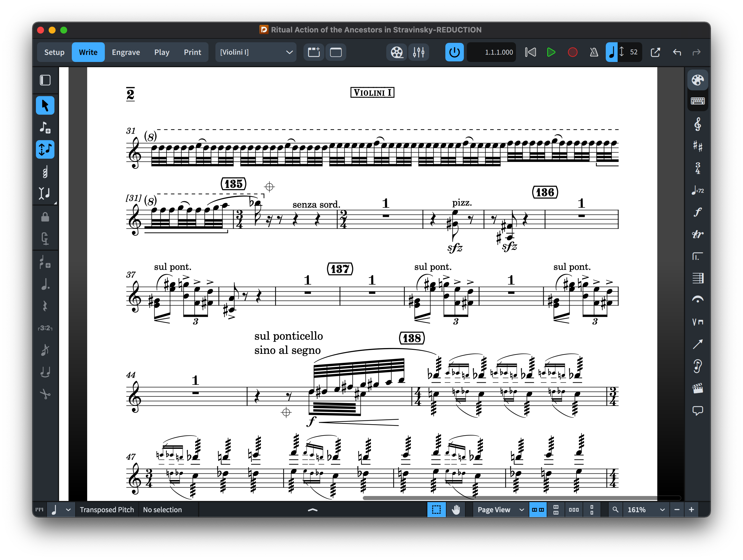The width and height of the screenshot is (743, 560).
Task: Apply the tie tool
Action: point(45,372)
